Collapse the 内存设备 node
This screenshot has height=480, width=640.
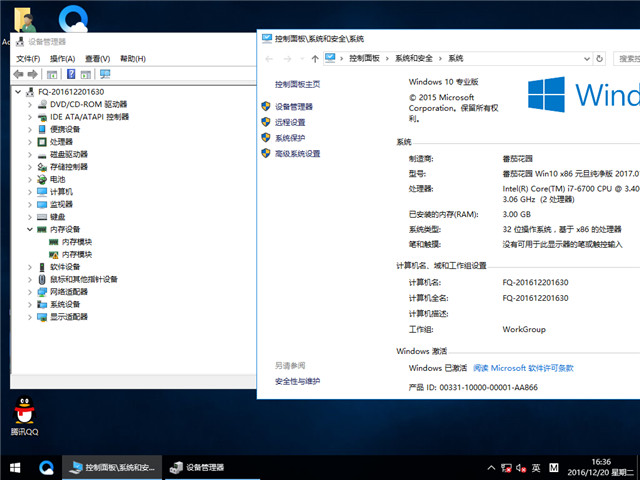pyautogui.click(x=30, y=229)
